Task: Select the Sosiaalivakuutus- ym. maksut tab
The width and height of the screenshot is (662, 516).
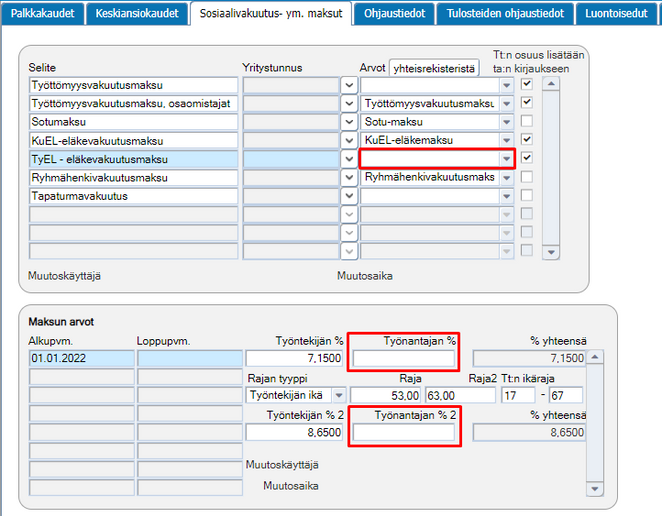Action: (271, 14)
